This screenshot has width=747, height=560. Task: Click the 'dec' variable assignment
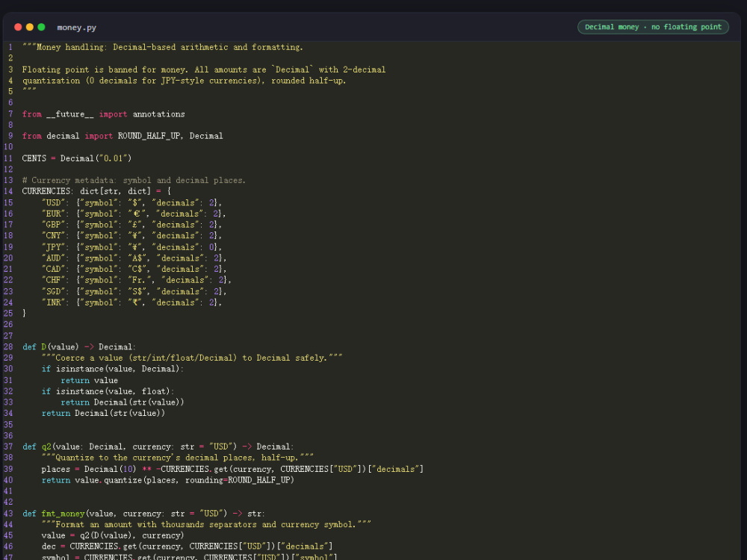[x=49, y=547]
